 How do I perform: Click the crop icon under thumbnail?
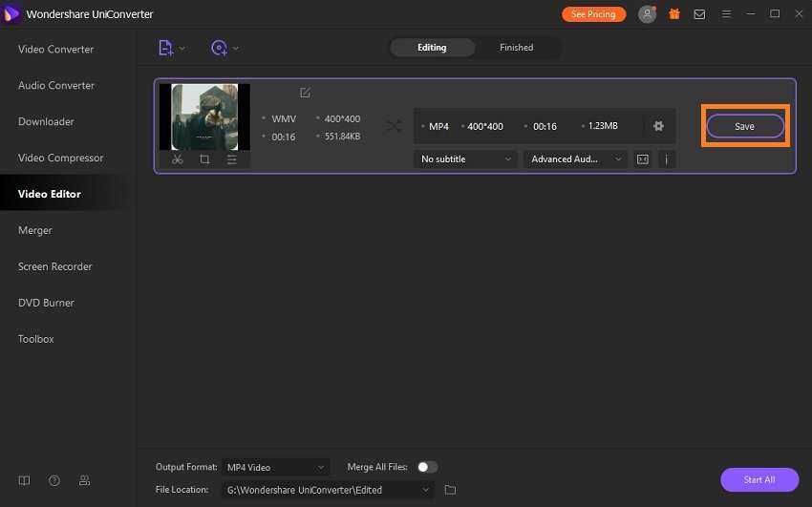(204, 159)
